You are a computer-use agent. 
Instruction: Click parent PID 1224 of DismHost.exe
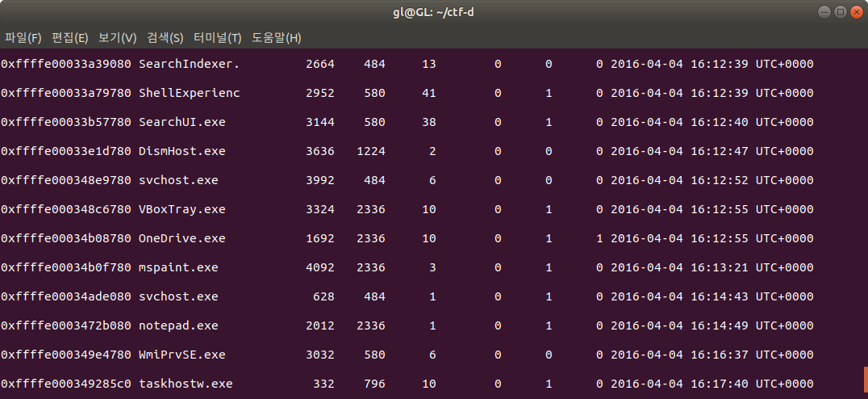click(x=371, y=151)
